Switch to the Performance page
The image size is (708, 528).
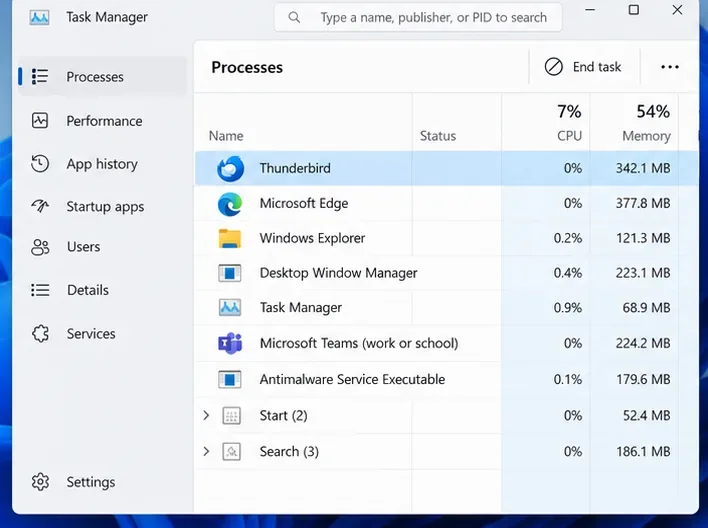(102, 121)
